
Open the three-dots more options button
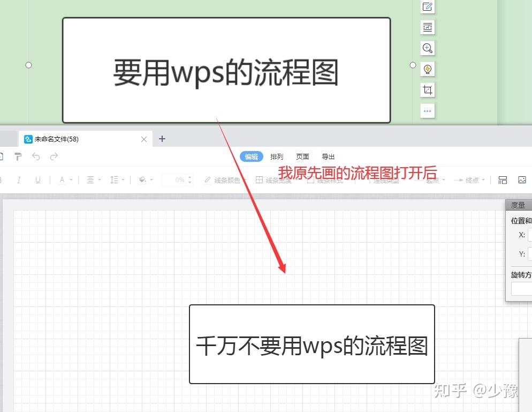[x=428, y=111]
